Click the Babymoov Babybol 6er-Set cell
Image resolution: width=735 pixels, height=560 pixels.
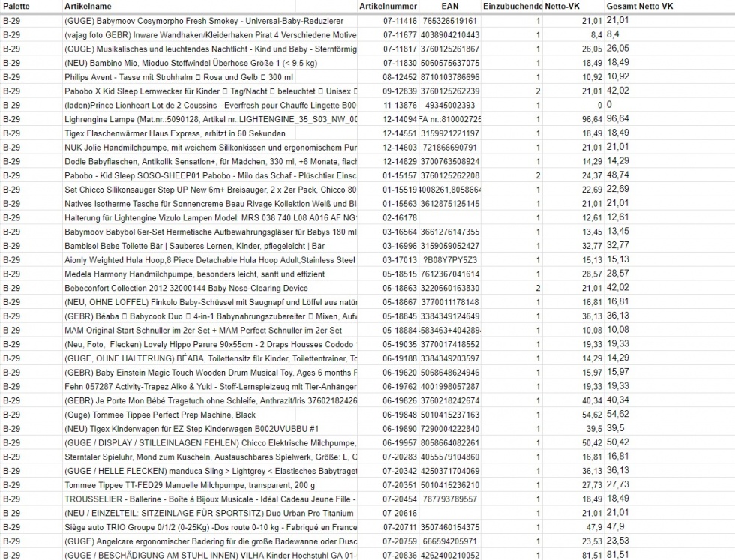(211, 232)
